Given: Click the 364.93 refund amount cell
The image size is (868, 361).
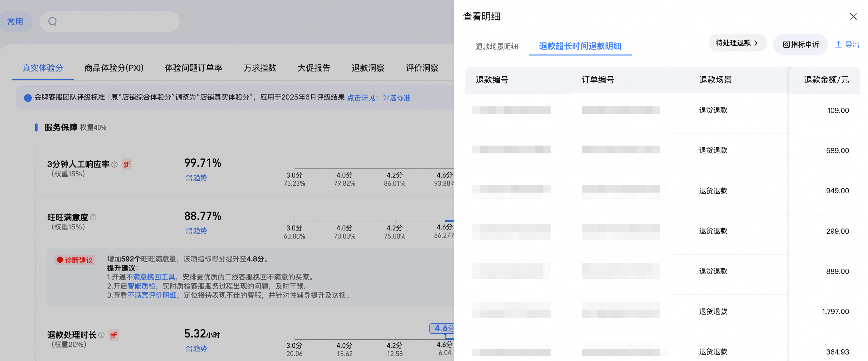Looking at the screenshot, I should [x=837, y=352].
